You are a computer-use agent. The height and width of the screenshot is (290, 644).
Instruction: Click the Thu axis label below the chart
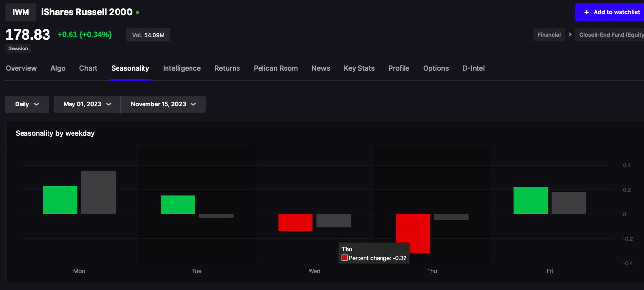click(x=432, y=271)
